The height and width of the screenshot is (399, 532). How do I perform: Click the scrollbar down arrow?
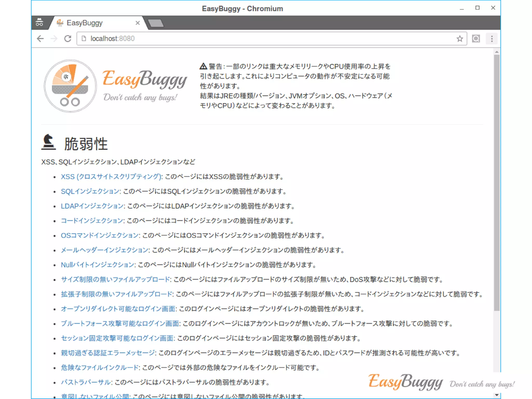click(497, 395)
